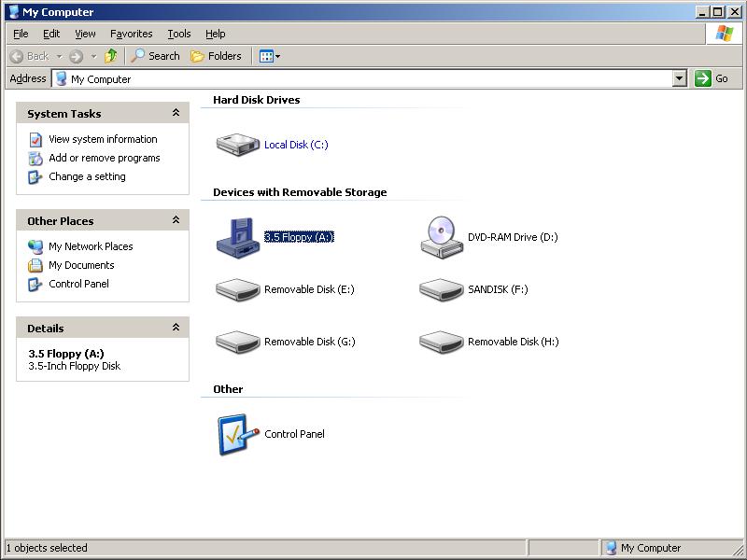Open the Edit menu
The width and height of the screenshot is (747, 560).
51,34
